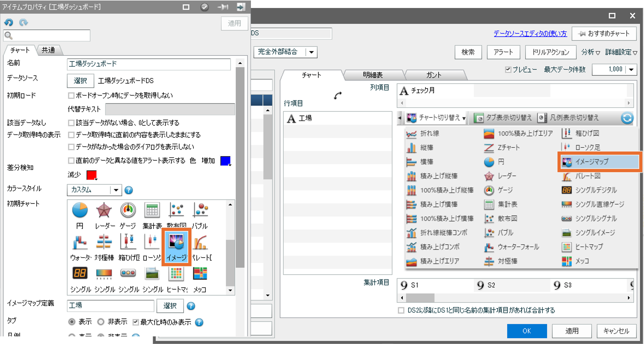The height and width of the screenshot is (344, 644).
Task: Click the help icon beside image map definition
Action: [x=191, y=306]
